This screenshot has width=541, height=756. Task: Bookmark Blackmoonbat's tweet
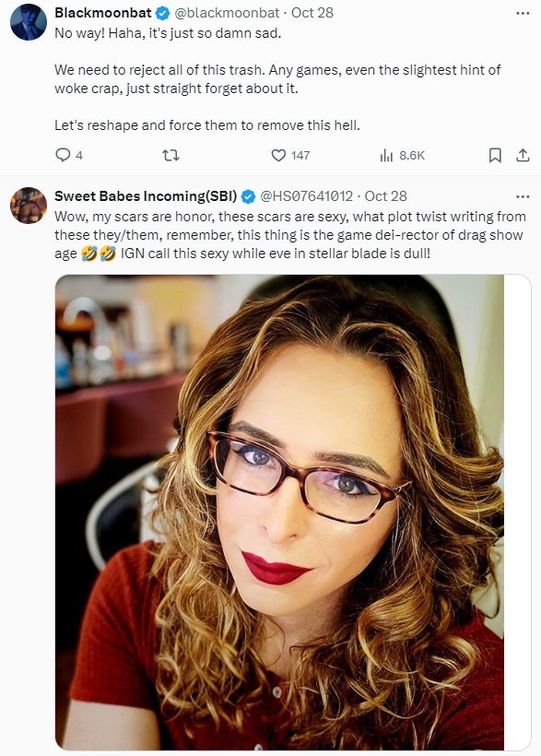495,155
